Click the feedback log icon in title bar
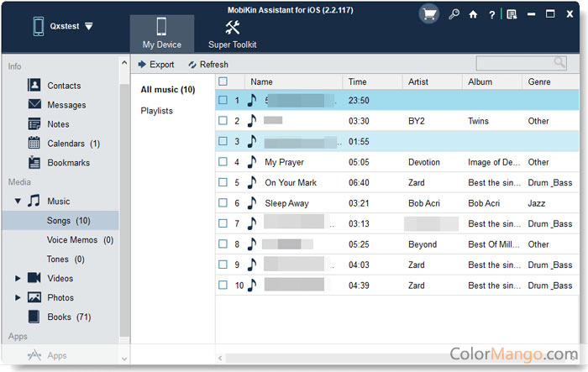 pos(512,14)
